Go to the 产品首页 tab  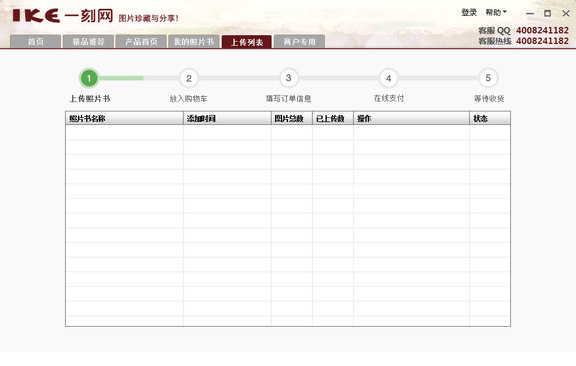[141, 42]
